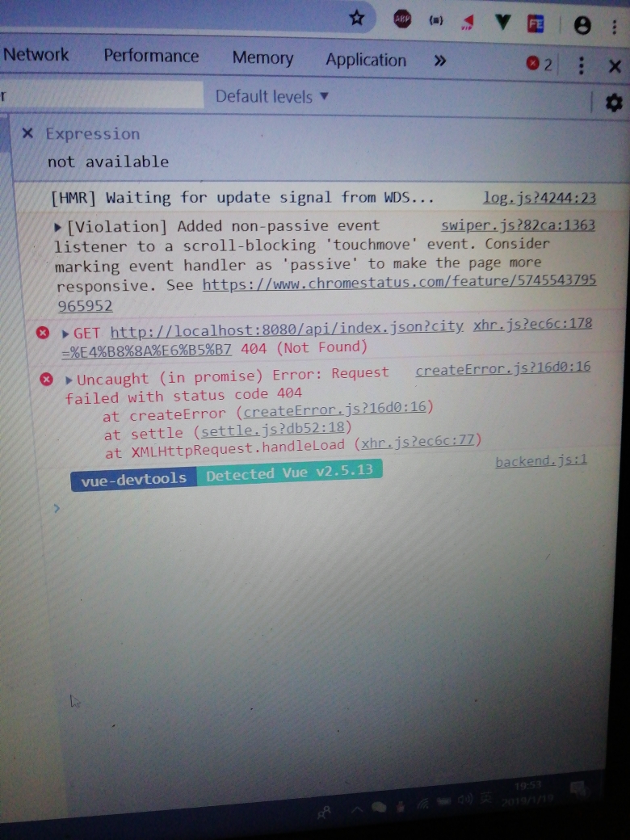Click 'Detected Vue v2.5.13' badge
This screenshot has width=630, height=840.
289,472
